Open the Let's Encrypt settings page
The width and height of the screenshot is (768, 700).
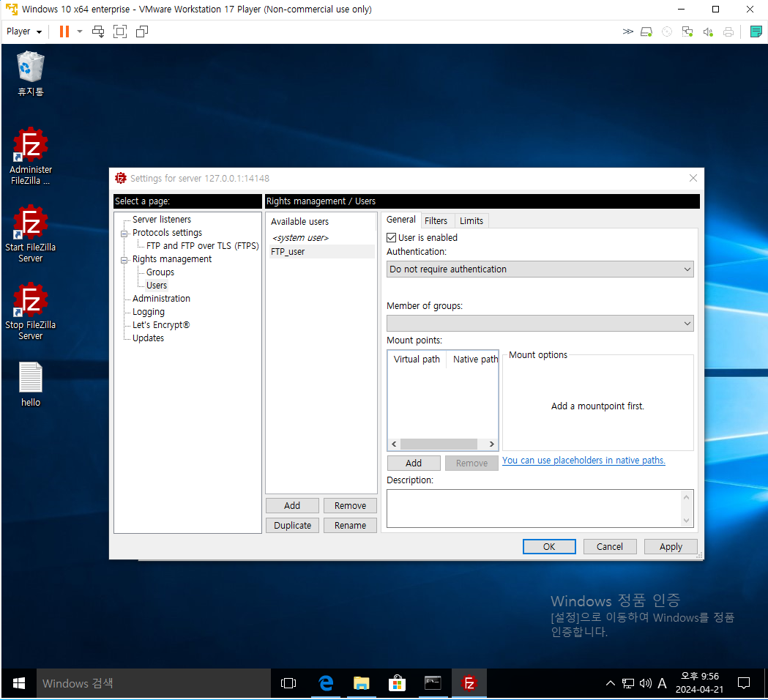[x=160, y=325]
